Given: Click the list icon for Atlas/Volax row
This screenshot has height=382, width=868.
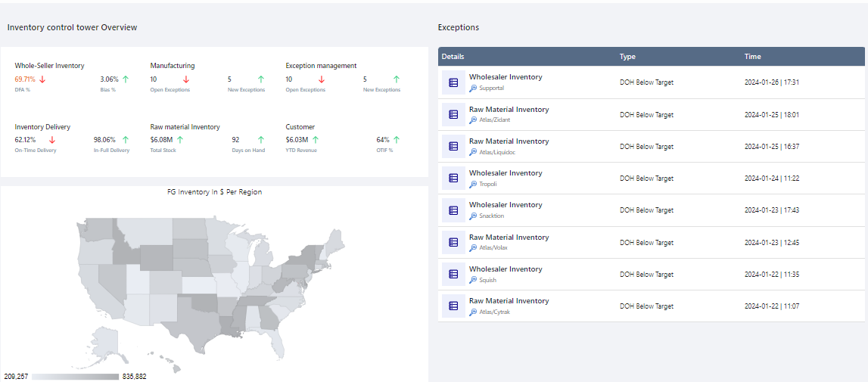Looking at the screenshot, I should (x=453, y=242).
